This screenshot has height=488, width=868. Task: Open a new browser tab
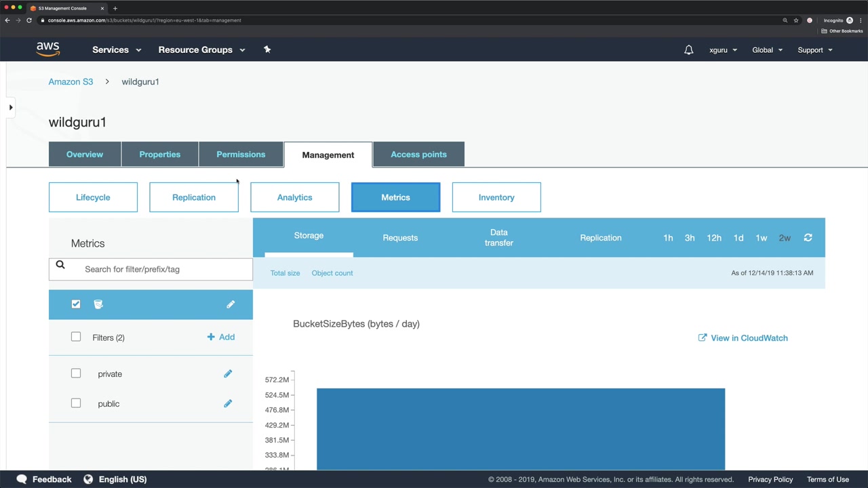(115, 8)
